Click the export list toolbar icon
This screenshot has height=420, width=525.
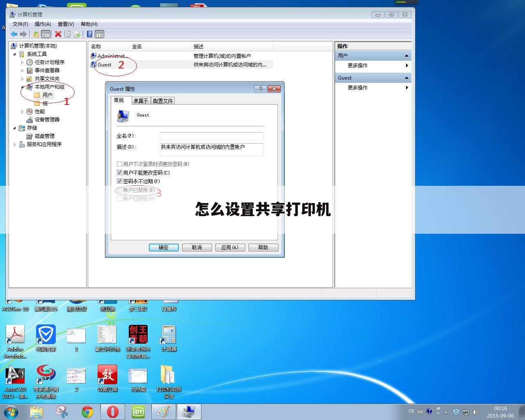click(x=77, y=34)
